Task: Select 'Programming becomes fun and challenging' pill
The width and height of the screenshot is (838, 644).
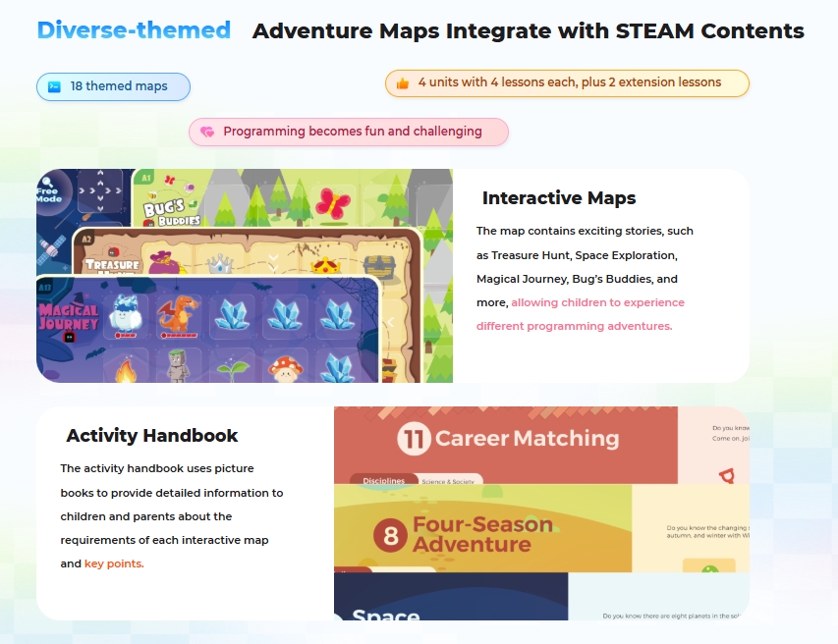Action: [349, 132]
